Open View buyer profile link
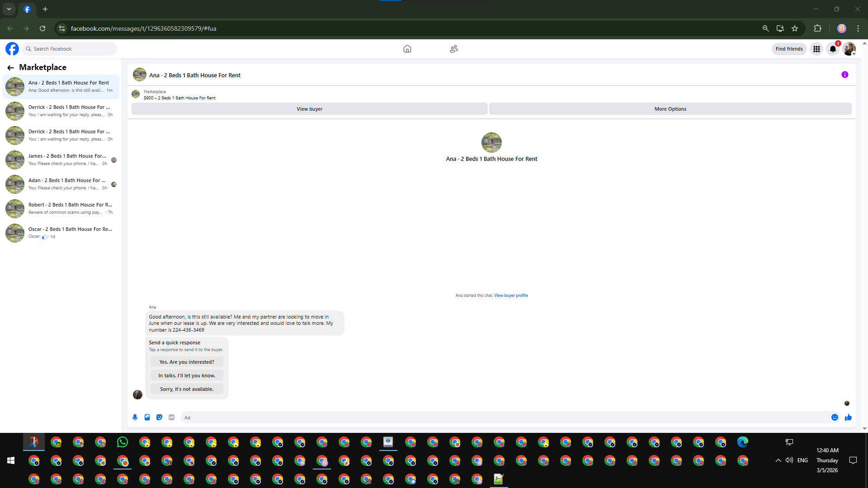Image resolution: width=868 pixels, height=488 pixels. (511, 296)
